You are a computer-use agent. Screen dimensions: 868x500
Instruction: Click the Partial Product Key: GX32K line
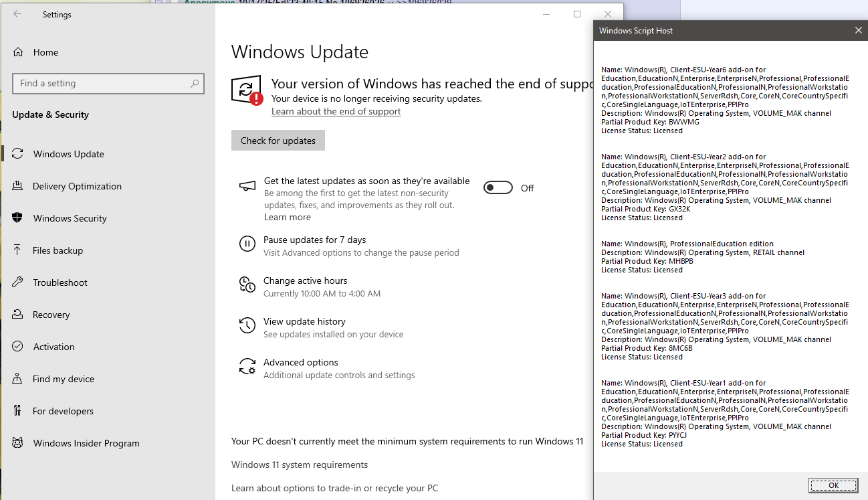[645, 209]
